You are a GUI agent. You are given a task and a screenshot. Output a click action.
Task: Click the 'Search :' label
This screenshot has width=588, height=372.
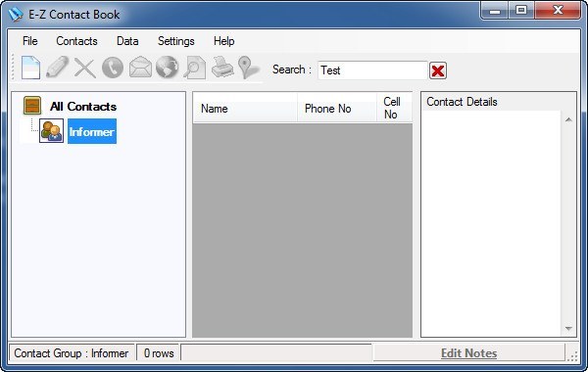coord(292,70)
